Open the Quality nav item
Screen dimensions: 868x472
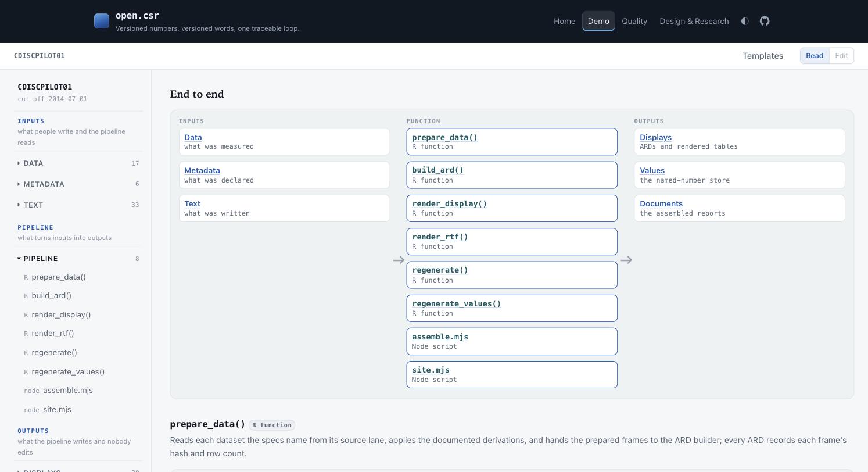(x=634, y=21)
